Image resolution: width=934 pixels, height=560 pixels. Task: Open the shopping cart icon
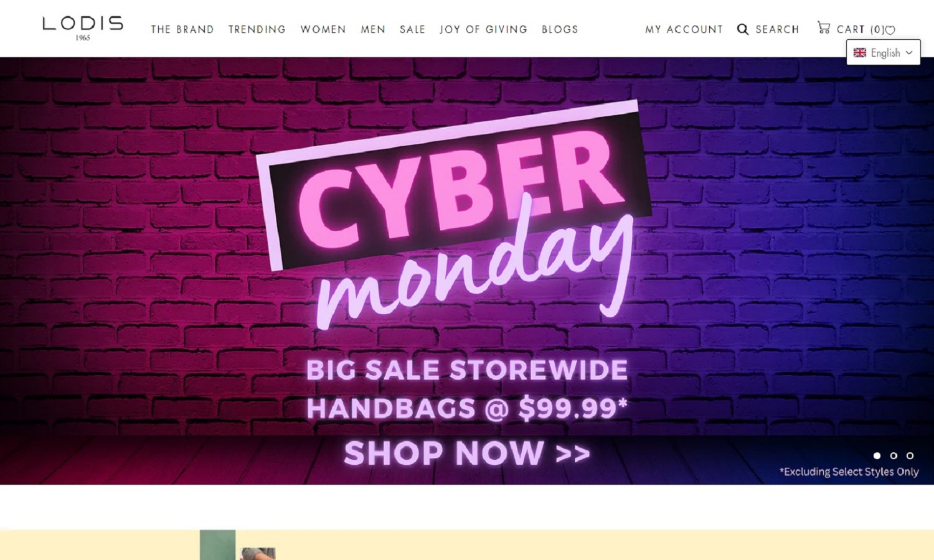click(824, 27)
